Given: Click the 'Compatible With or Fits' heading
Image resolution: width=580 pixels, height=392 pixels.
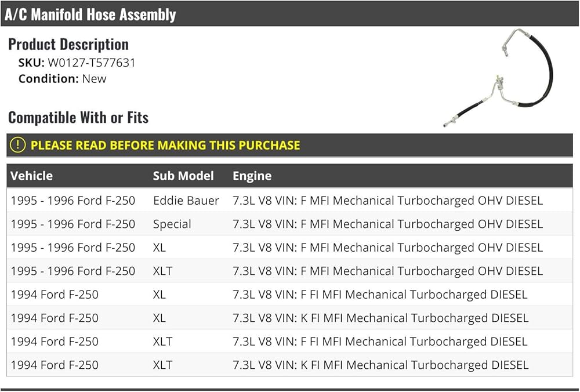Looking at the screenshot, I should [x=78, y=118].
